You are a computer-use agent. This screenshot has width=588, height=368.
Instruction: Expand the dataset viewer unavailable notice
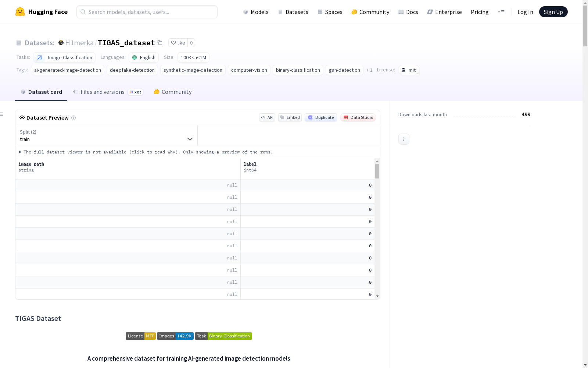point(146,152)
